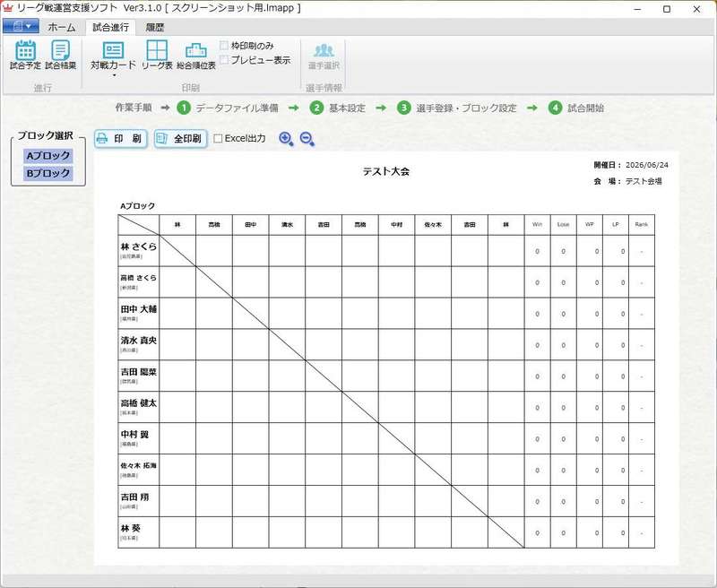Click the Win column header
717x588 pixels.
click(x=537, y=224)
